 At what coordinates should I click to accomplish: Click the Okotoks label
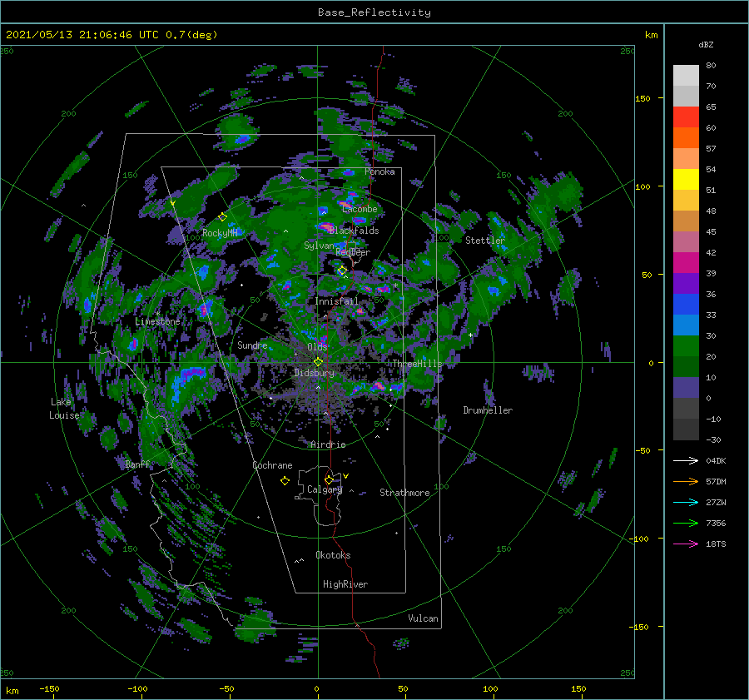coord(333,555)
